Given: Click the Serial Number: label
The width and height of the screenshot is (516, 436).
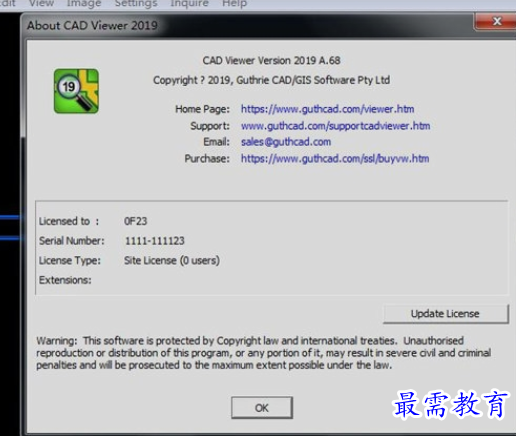Looking at the screenshot, I should tap(71, 241).
